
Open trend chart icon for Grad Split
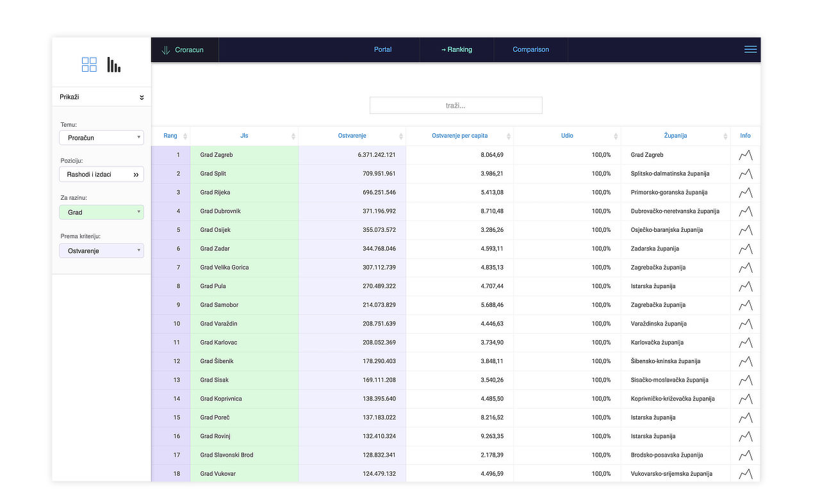pos(745,174)
